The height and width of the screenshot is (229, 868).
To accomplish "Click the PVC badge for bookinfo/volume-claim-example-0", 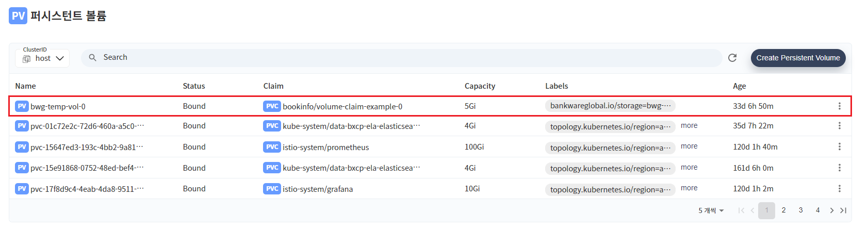I will [272, 106].
